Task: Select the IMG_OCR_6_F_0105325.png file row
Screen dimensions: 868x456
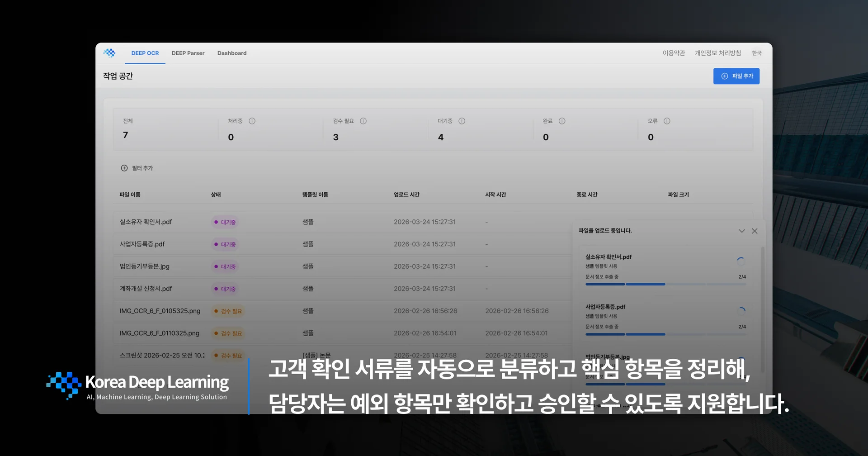Action: point(160,311)
